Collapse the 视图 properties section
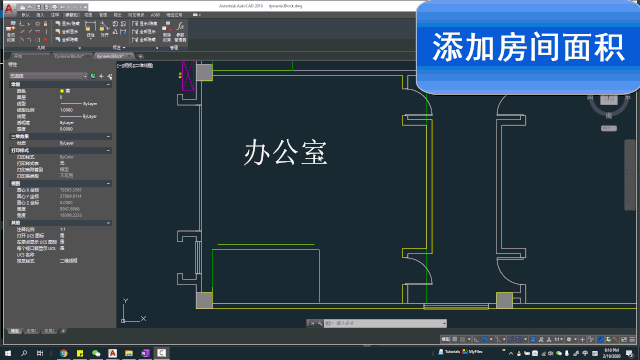The width and height of the screenshot is (640, 360). 108,184
